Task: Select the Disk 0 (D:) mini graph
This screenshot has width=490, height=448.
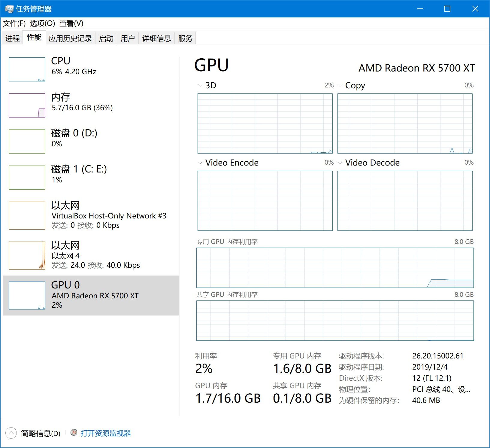Action: click(x=27, y=142)
